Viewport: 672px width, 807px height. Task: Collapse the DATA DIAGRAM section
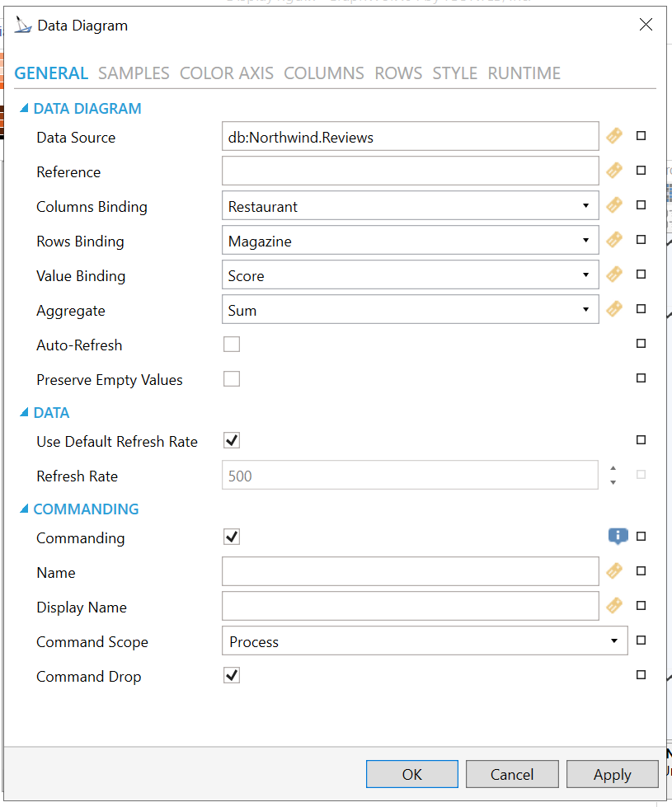coord(24,108)
